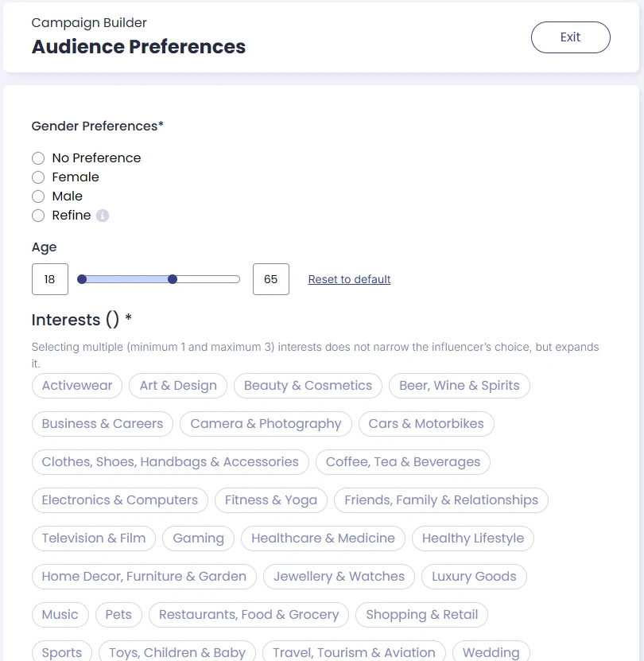
Task: Focus the minimum age field showing 18
Action: [x=50, y=279]
